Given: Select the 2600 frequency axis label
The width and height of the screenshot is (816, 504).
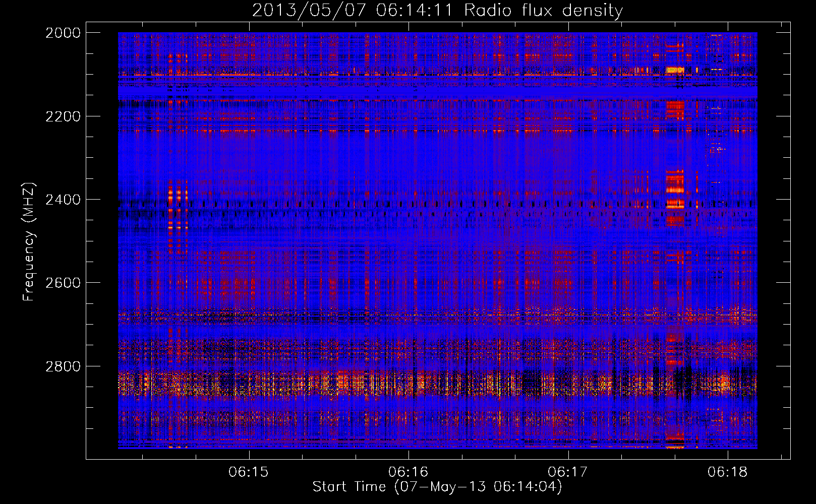Looking at the screenshot, I should click(x=63, y=283).
